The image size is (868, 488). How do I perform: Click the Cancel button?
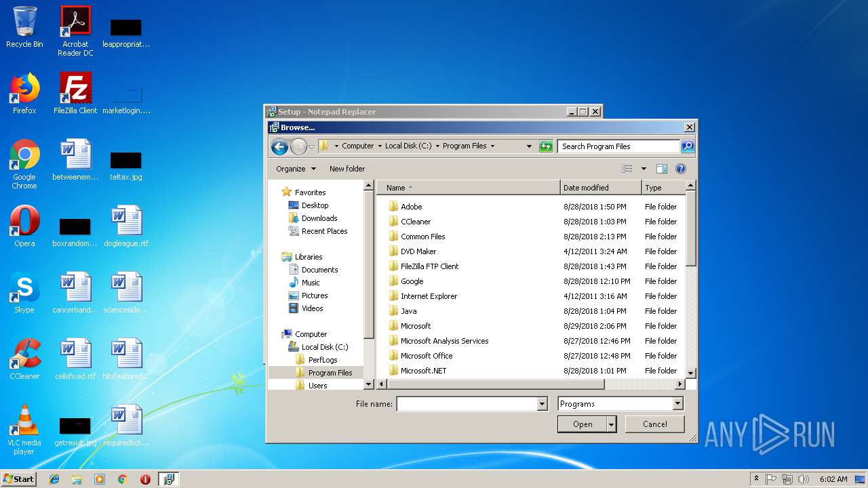click(654, 424)
